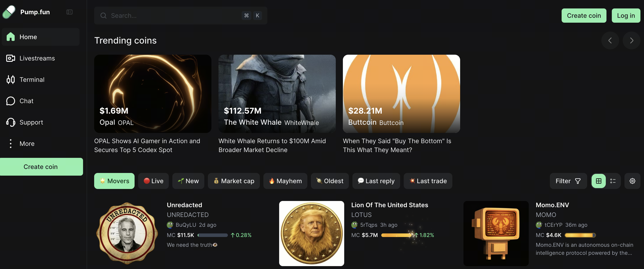The width and height of the screenshot is (644, 269).
Task: Open the Terminal from the sidebar icon
Action: pyautogui.click(x=10, y=80)
